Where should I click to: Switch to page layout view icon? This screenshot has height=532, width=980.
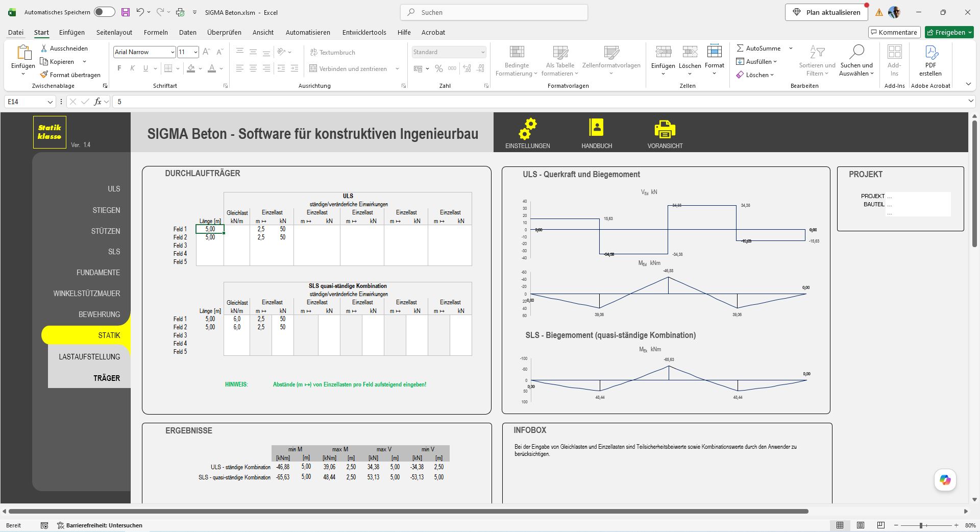861,525
